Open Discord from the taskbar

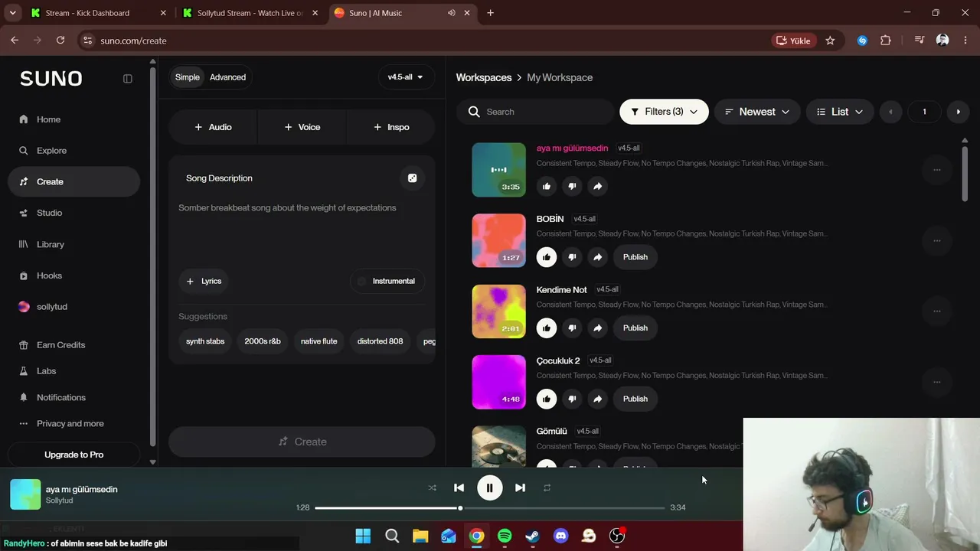point(560,536)
